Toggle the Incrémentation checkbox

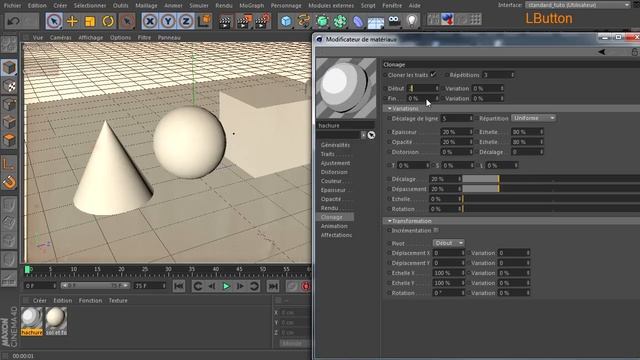click(x=436, y=230)
